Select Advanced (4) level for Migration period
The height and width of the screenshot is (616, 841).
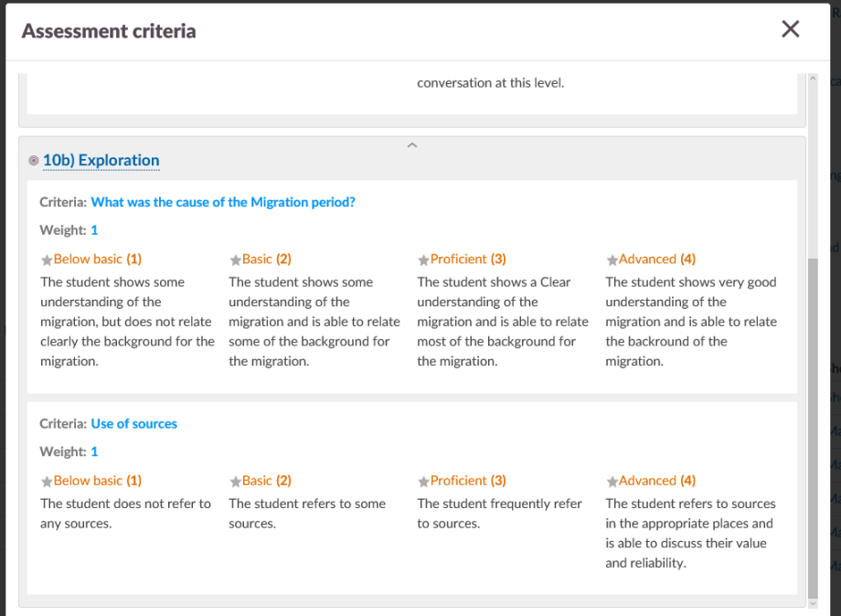pos(656,260)
